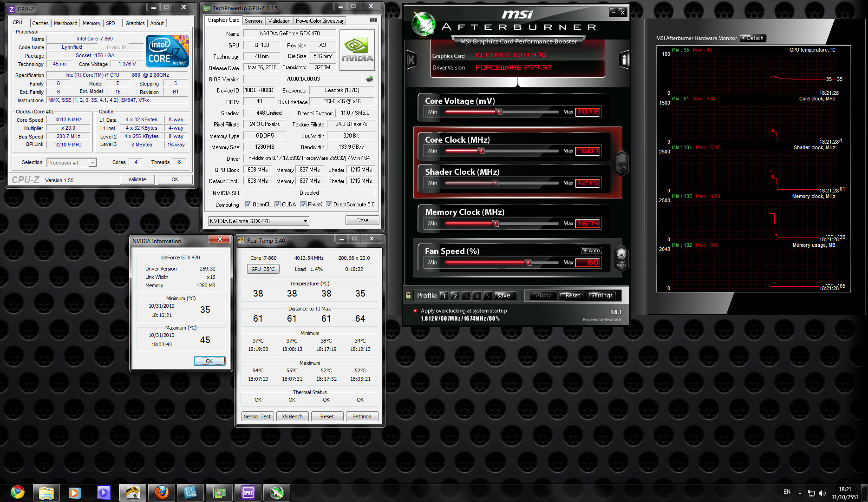Open the Processor #1 selection dropdown in CPU-Z
This screenshot has height=502, width=868.
(72, 163)
